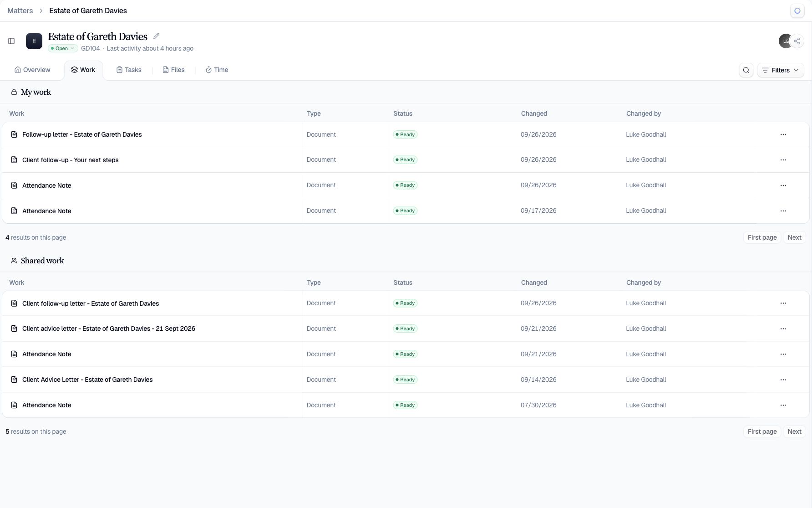Click the Matters breadcrumb link
This screenshot has width=812, height=508.
[x=20, y=10]
